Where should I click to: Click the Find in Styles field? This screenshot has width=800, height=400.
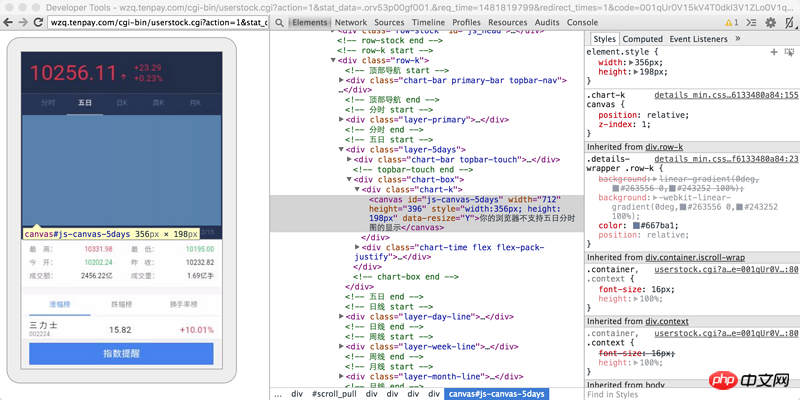(x=692, y=394)
